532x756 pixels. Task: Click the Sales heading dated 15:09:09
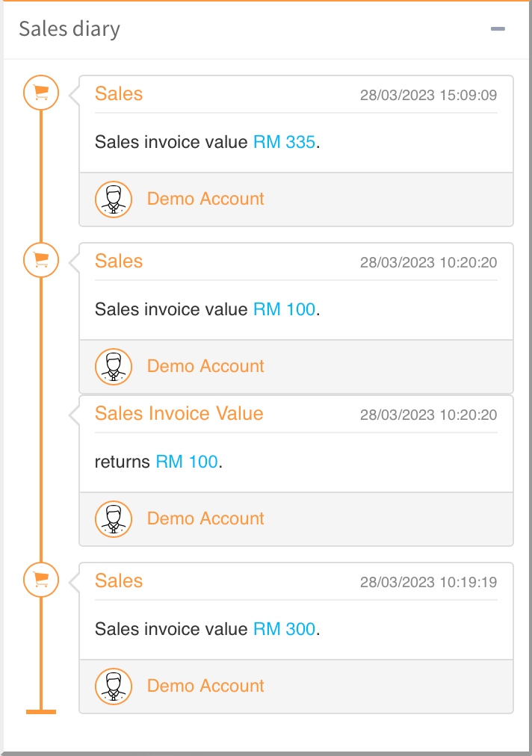click(x=119, y=94)
